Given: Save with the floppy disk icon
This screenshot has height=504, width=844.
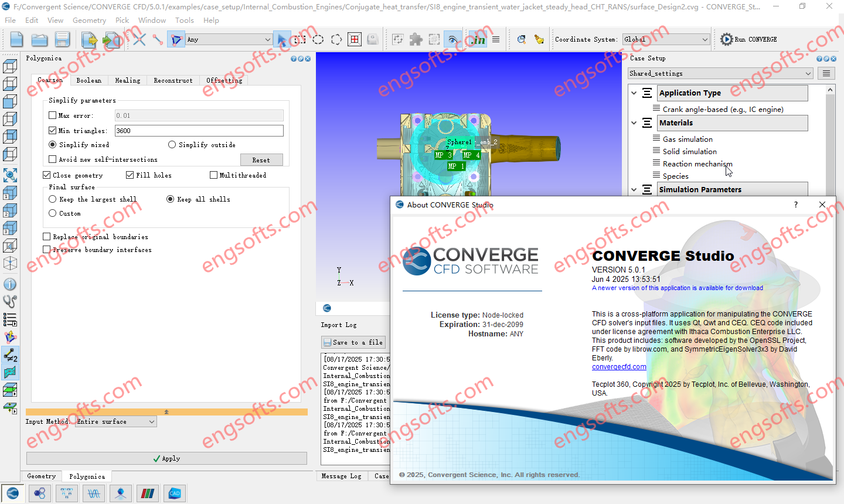Looking at the screenshot, I should 62,39.
